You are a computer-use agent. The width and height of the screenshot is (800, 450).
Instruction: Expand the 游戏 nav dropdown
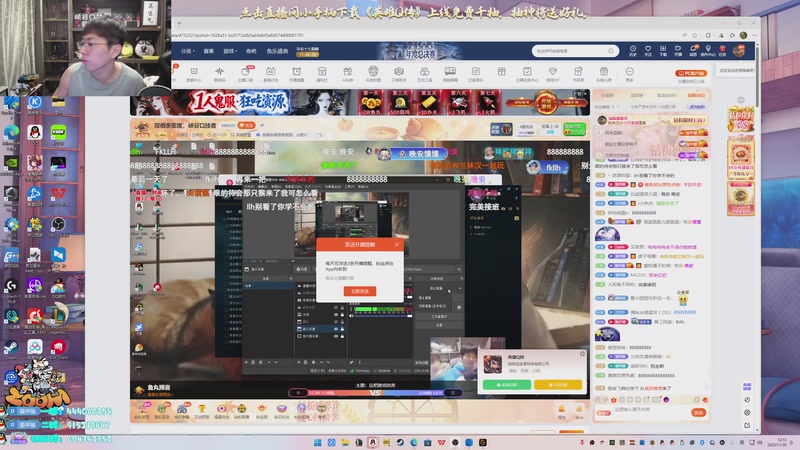point(230,51)
